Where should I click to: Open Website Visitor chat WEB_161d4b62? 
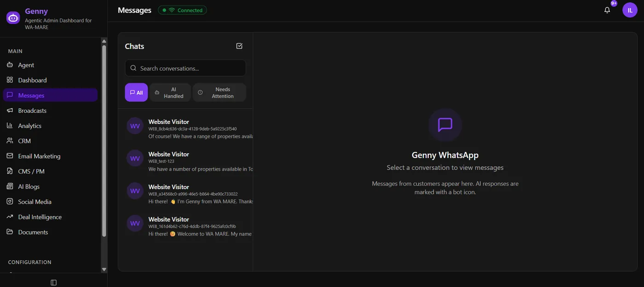(x=185, y=227)
